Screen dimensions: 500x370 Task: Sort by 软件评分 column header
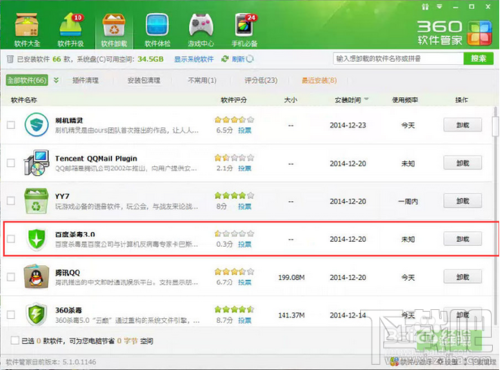point(234,100)
